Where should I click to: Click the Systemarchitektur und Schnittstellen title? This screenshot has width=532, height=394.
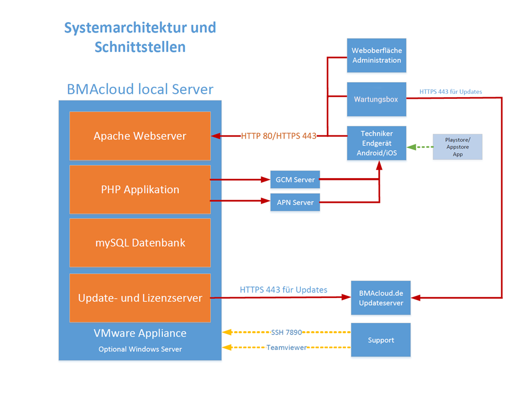(x=140, y=37)
